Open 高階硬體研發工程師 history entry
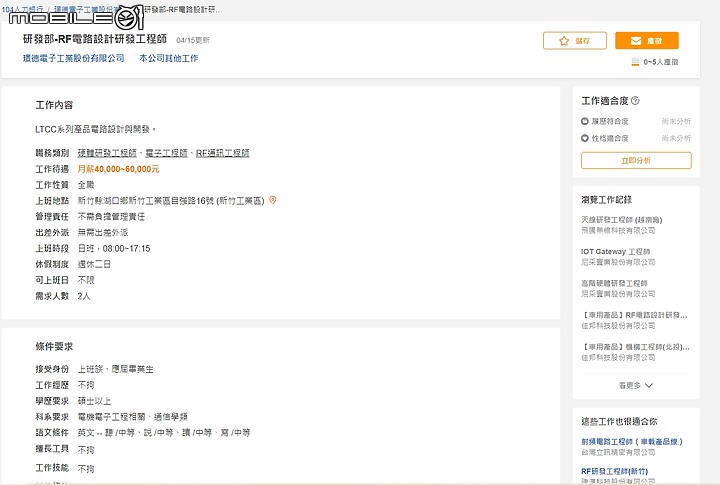720x485 pixels. point(614,283)
